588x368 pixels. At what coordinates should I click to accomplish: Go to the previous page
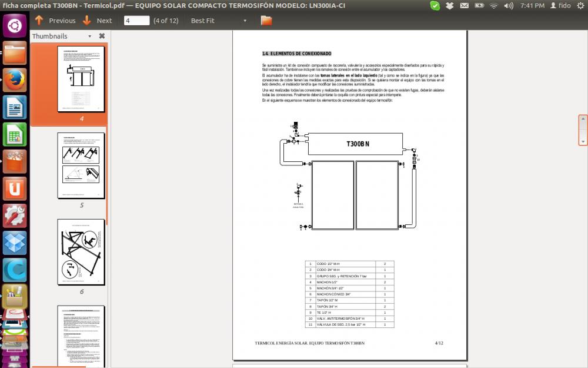tap(55, 21)
